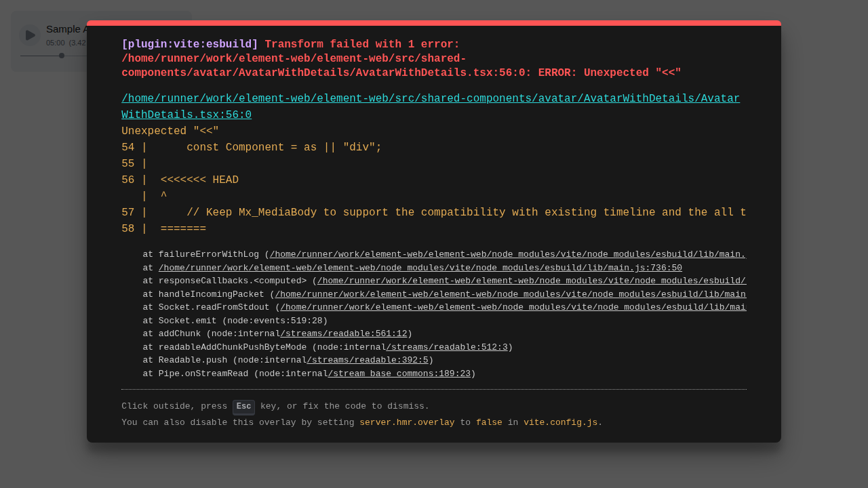Open the AvatarWithDetails.tsx:56:0 file link
868x488 pixels.
[x=430, y=106]
